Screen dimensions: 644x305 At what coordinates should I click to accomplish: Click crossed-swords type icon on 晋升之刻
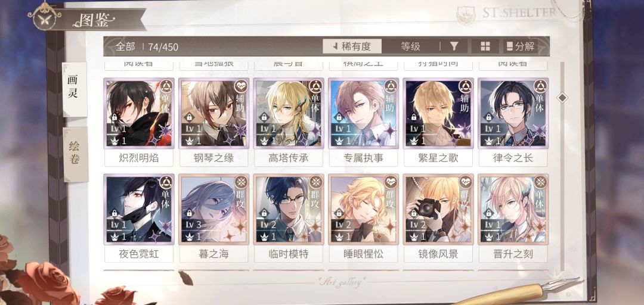(540, 182)
